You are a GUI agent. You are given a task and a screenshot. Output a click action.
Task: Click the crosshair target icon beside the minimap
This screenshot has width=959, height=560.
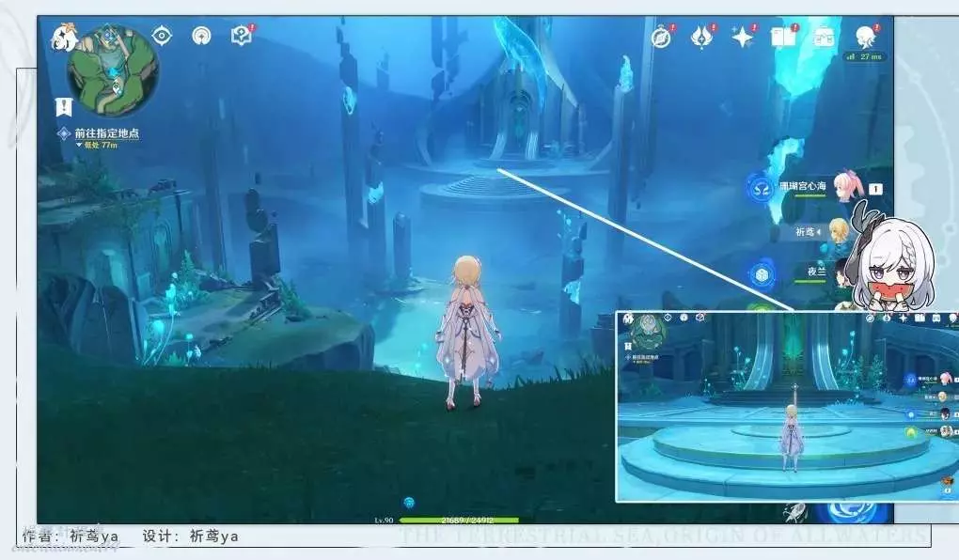pos(162,36)
